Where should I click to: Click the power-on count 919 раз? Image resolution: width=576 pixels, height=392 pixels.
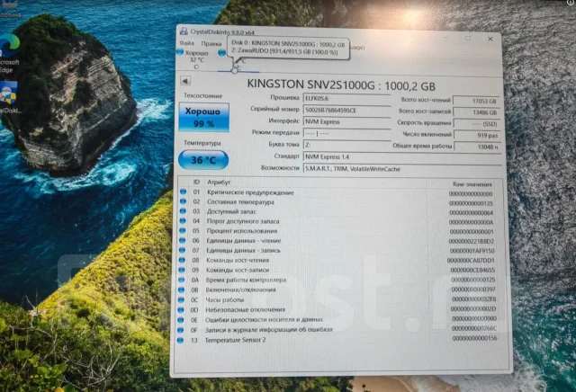pyautogui.click(x=477, y=135)
